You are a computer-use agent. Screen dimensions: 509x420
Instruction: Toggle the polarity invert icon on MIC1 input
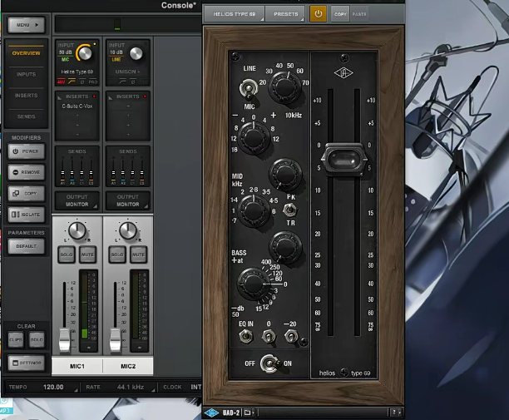coord(82,82)
